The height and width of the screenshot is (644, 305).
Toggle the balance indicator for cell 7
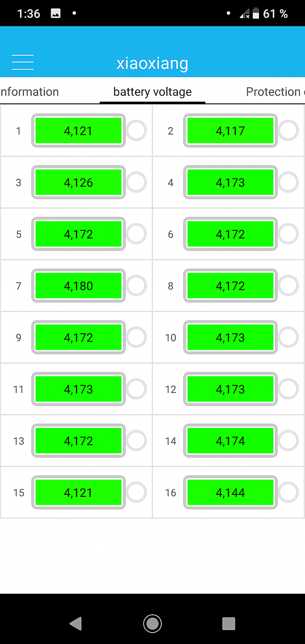tap(136, 286)
